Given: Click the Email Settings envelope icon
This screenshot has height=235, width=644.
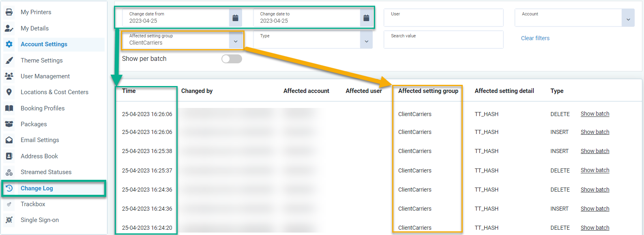Looking at the screenshot, I should click(x=9, y=140).
